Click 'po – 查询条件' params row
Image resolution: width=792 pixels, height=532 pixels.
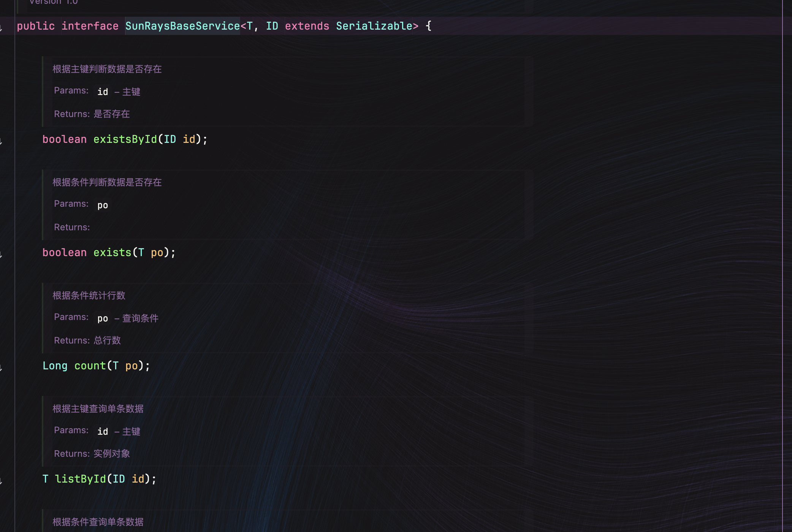pos(128,318)
